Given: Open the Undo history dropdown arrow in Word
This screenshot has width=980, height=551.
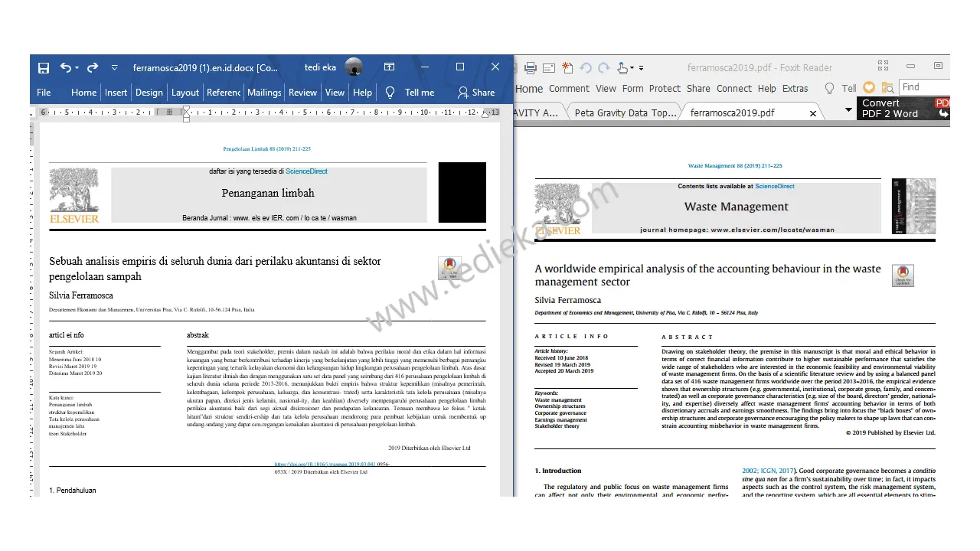Looking at the screenshot, I should (78, 68).
